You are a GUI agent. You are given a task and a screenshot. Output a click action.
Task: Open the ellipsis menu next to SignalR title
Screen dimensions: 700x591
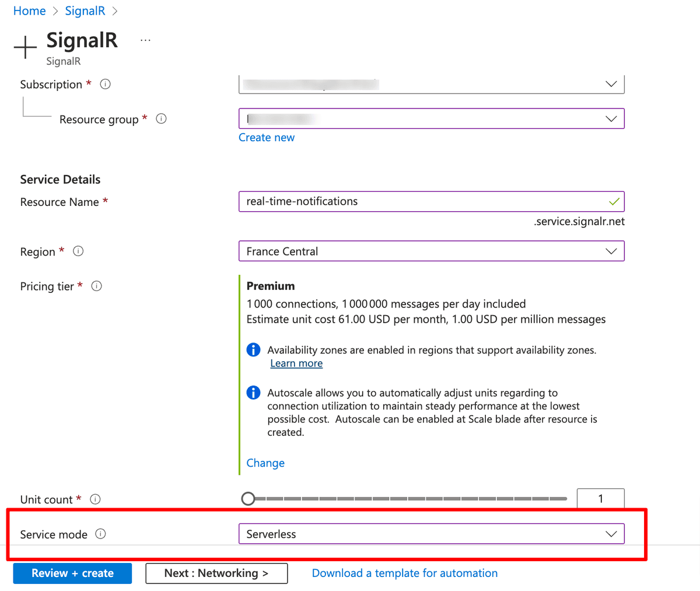tap(145, 40)
